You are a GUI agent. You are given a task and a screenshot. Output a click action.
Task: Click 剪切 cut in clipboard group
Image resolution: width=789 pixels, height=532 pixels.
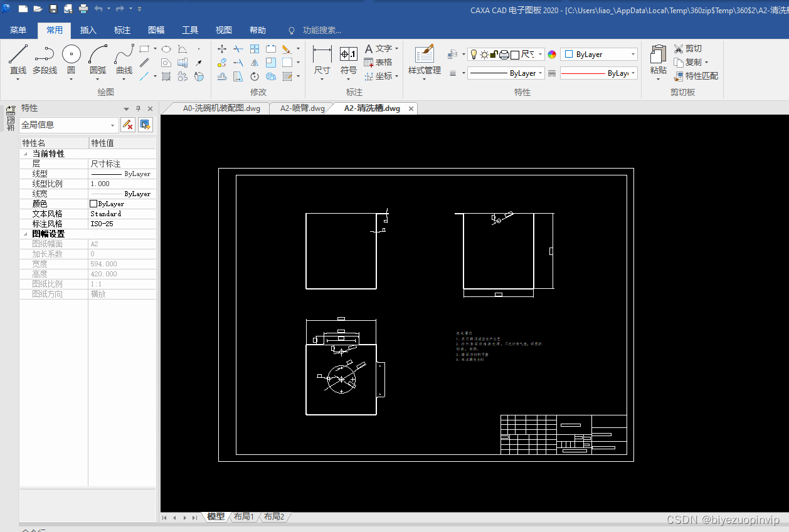click(688, 48)
